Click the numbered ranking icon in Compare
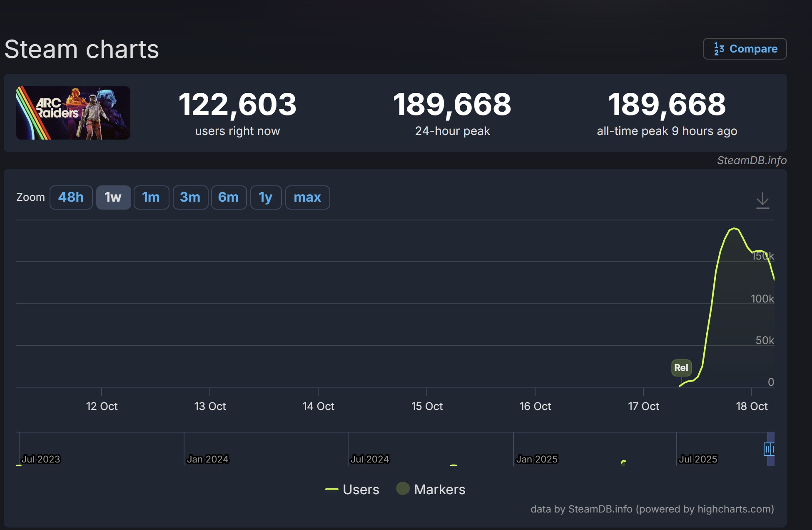This screenshot has width=812, height=530. (x=719, y=49)
